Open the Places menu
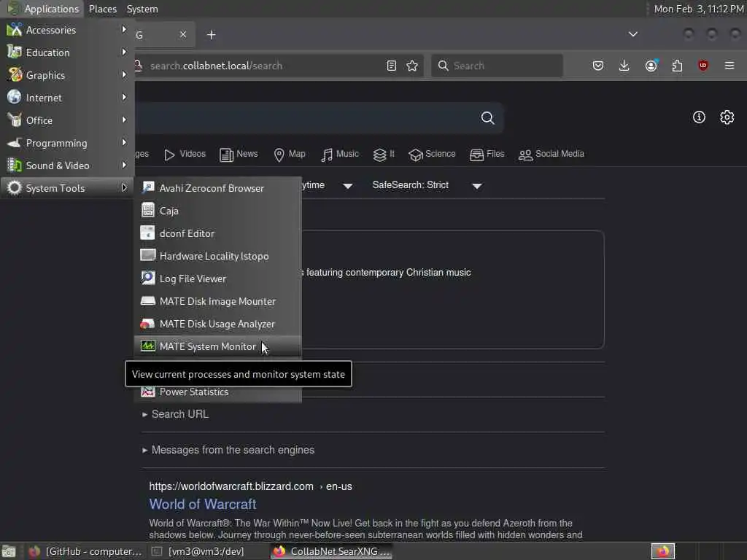Screen dimensions: 747x560 pos(102,9)
